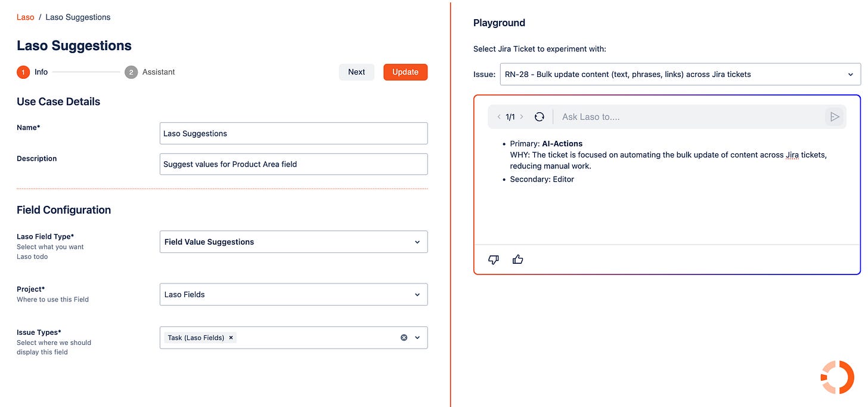Viewport: 868px width, 407px height.
Task: Select step 2 Assistant indicator
Action: click(x=130, y=72)
